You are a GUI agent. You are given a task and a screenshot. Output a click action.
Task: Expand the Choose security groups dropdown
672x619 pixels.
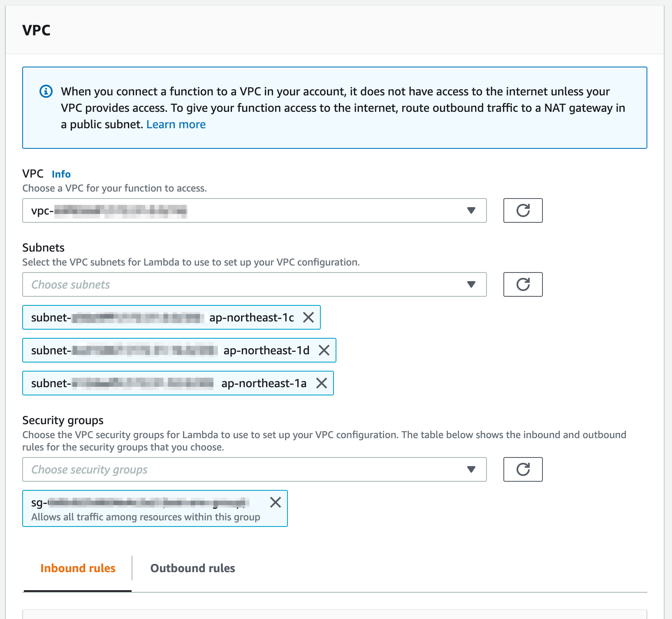(x=471, y=469)
